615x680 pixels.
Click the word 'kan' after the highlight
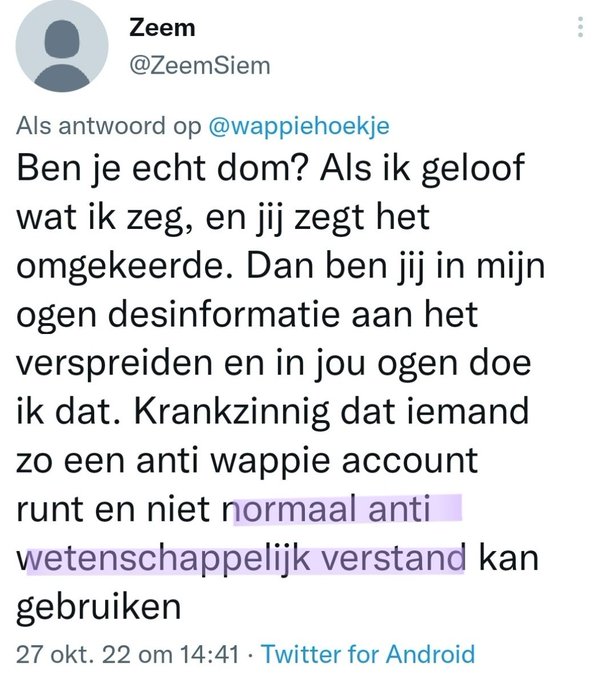509,557
